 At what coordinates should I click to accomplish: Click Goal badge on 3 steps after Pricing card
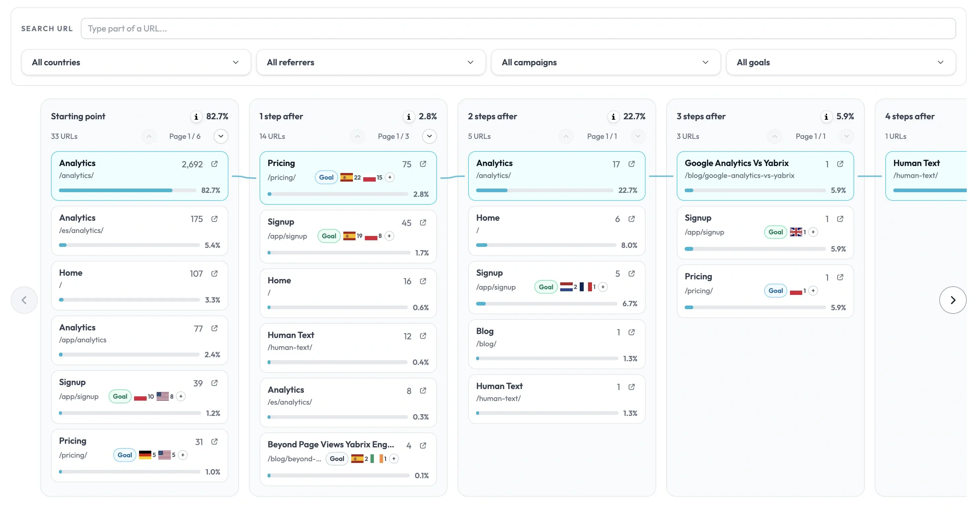[x=775, y=291]
